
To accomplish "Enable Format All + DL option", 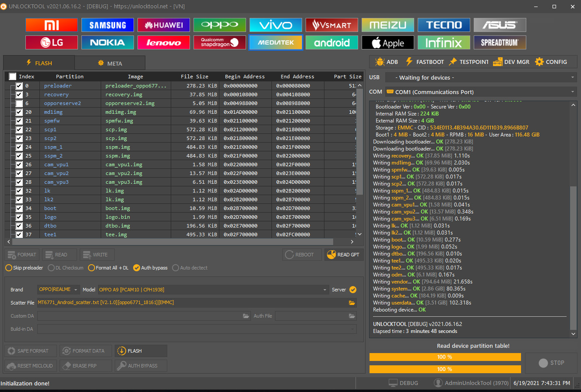I will pyautogui.click(x=109, y=268).
